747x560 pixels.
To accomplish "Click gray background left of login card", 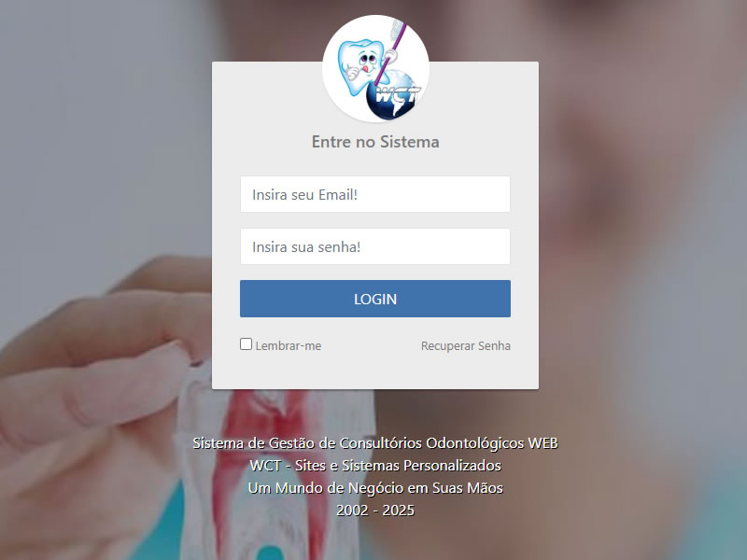I will [x=105, y=143].
